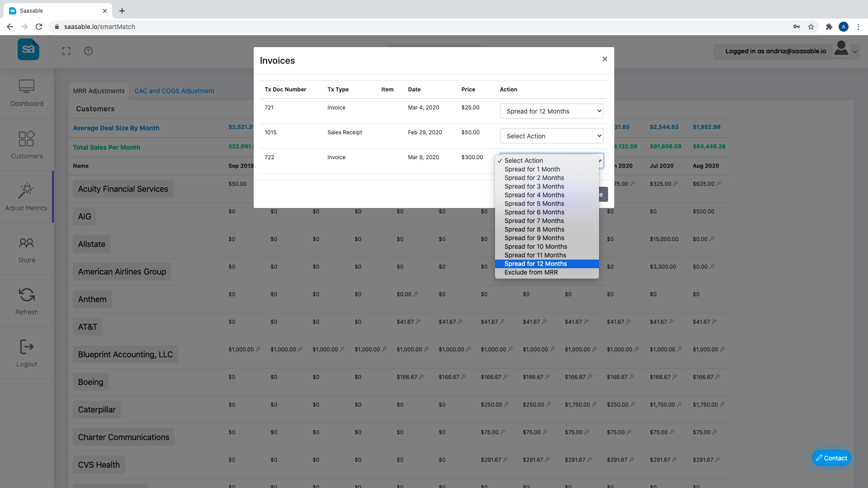Choose Exclude from MRR option

coord(547,272)
